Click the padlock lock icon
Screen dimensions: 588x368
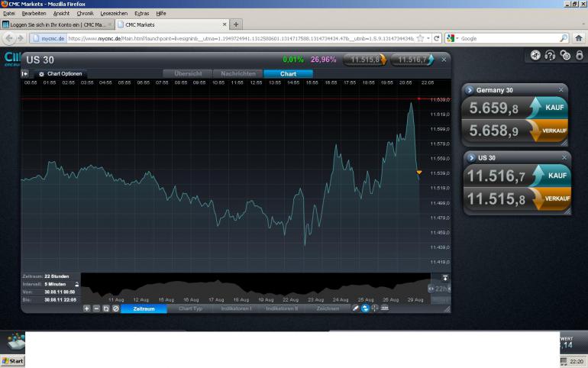tap(580, 56)
